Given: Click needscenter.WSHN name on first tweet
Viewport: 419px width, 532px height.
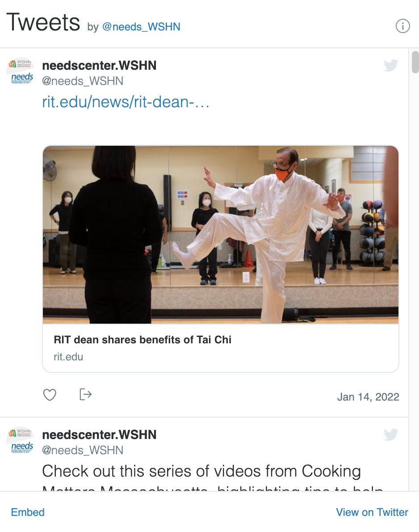Looking at the screenshot, I should pos(99,65).
